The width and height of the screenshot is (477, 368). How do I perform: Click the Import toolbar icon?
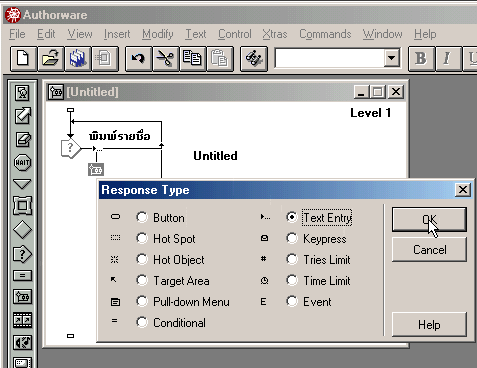(x=105, y=59)
